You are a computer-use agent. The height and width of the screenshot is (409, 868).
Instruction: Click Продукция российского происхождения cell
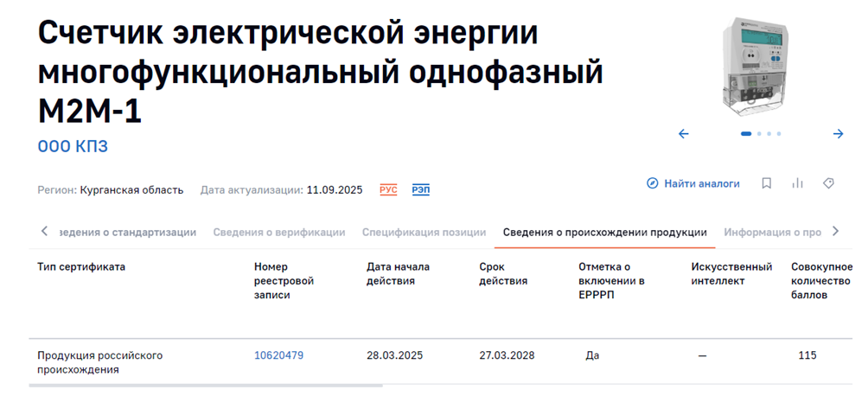coord(99,362)
